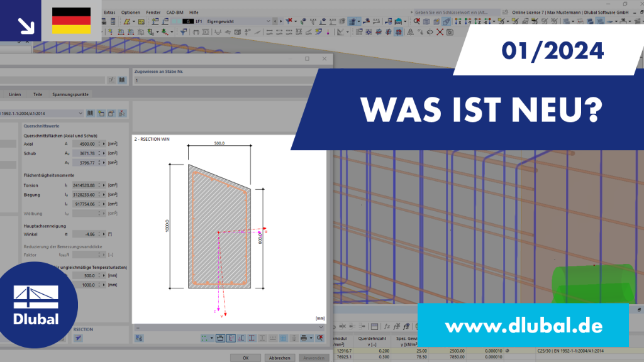Toggle the section axes display icon
The width and height of the screenshot is (644, 362).
point(231,338)
